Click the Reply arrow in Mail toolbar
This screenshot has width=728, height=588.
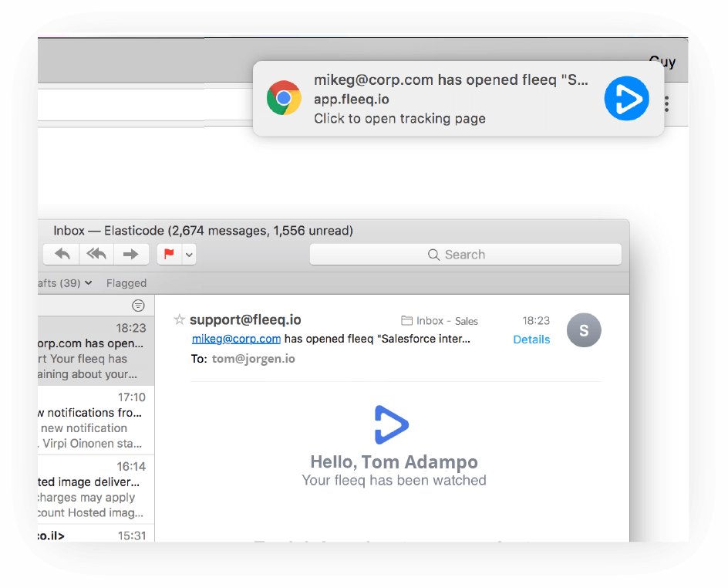click(x=62, y=254)
